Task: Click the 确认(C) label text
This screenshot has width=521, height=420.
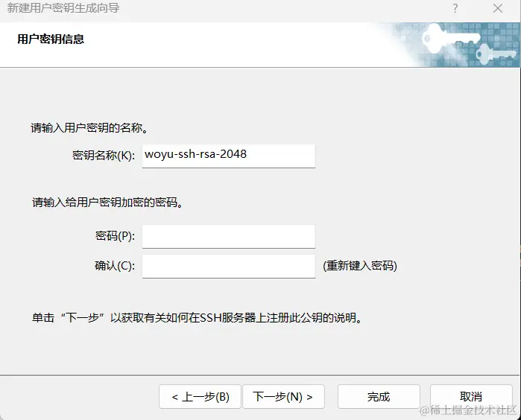Action: pyautogui.click(x=115, y=266)
